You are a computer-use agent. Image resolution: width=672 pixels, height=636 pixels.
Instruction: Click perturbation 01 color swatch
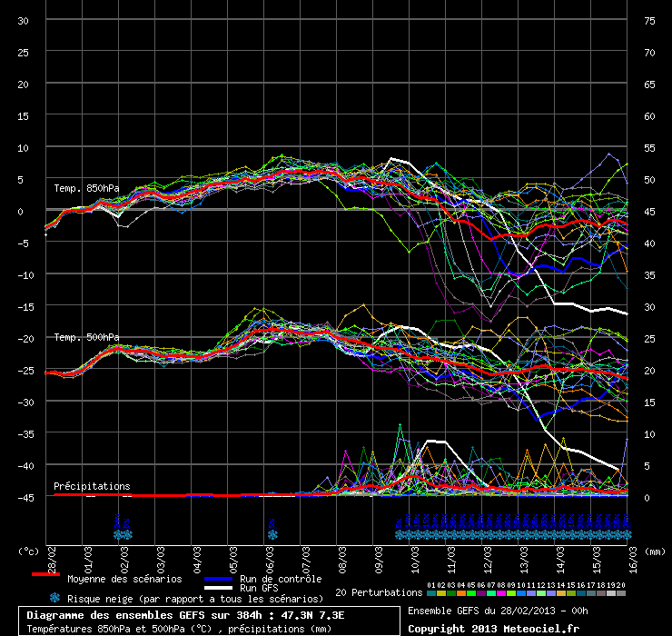click(x=431, y=593)
